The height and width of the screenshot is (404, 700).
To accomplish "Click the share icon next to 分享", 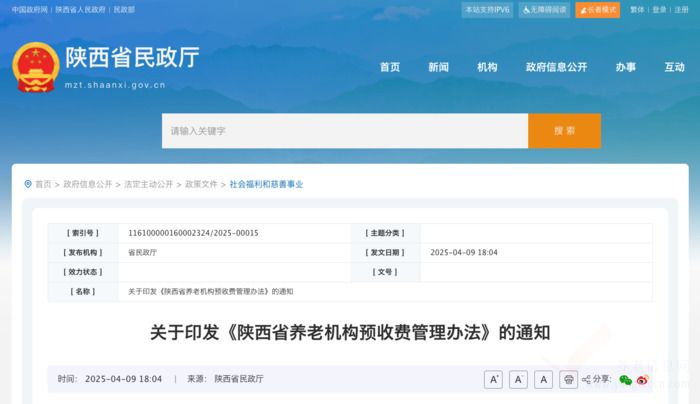I will pyautogui.click(x=586, y=379).
